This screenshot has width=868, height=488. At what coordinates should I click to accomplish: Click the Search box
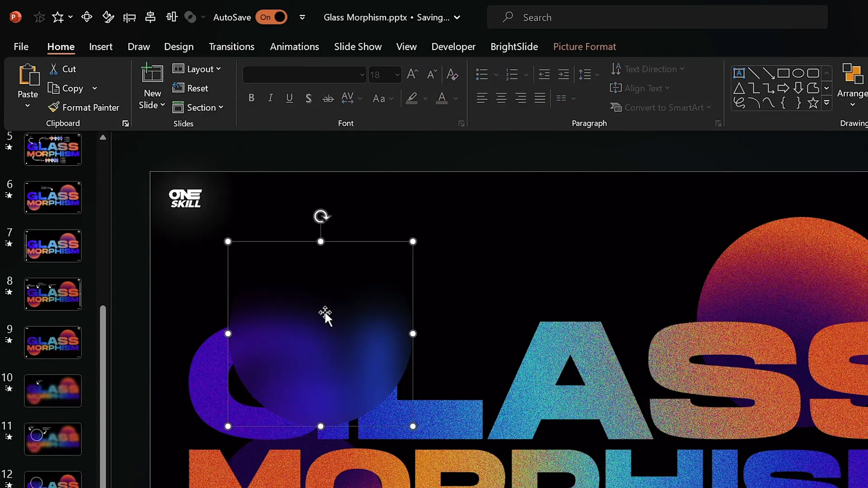[x=657, y=17]
